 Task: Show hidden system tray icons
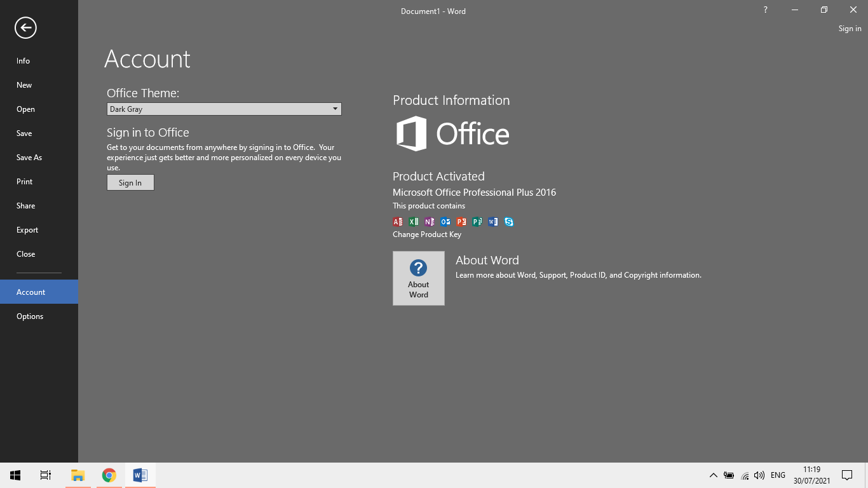click(713, 475)
